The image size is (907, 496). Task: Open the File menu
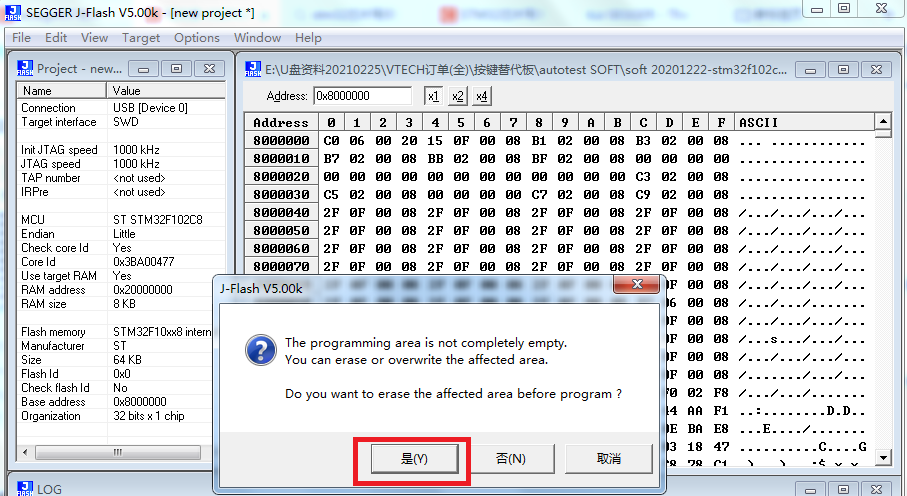pos(21,38)
